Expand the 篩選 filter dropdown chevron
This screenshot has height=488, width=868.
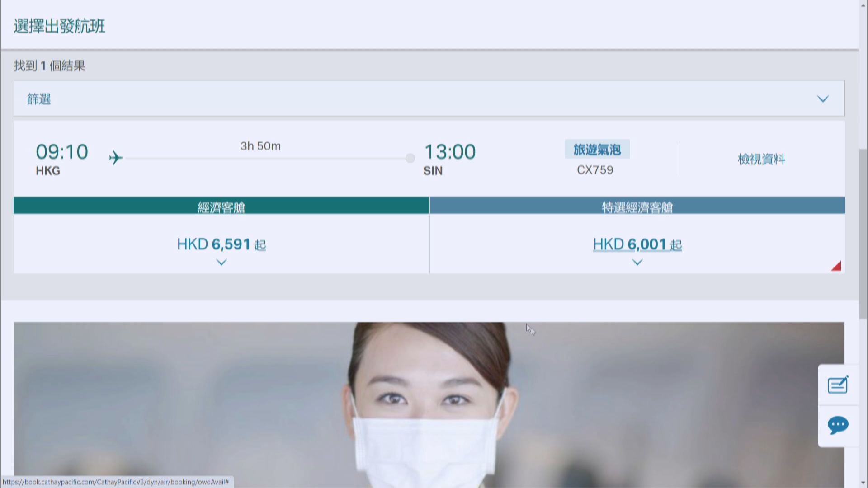(823, 99)
